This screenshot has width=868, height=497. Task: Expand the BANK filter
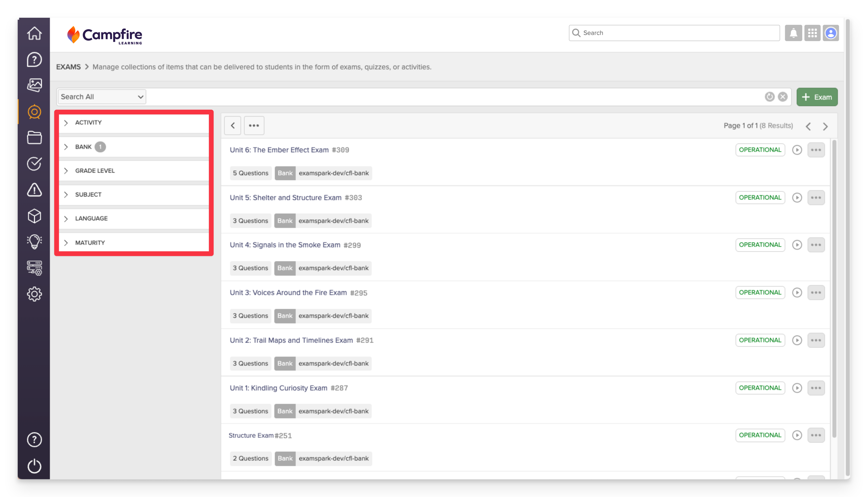pyautogui.click(x=134, y=147)
